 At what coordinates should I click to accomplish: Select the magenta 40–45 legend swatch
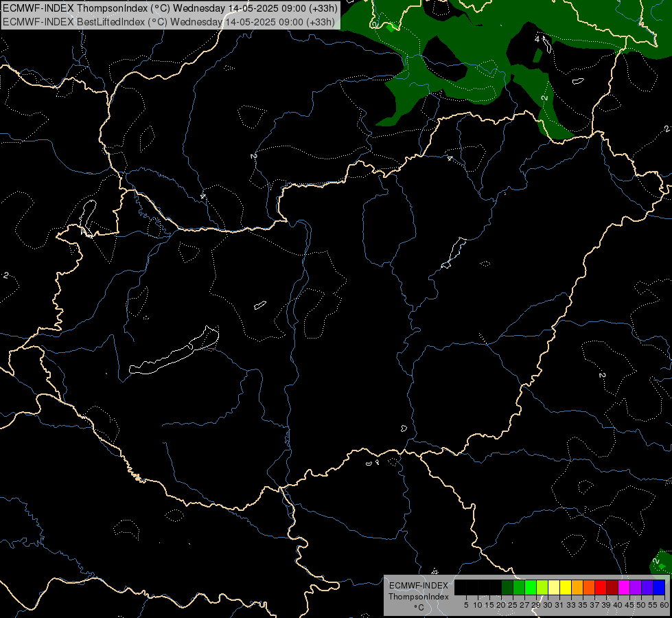pos(624,587)
